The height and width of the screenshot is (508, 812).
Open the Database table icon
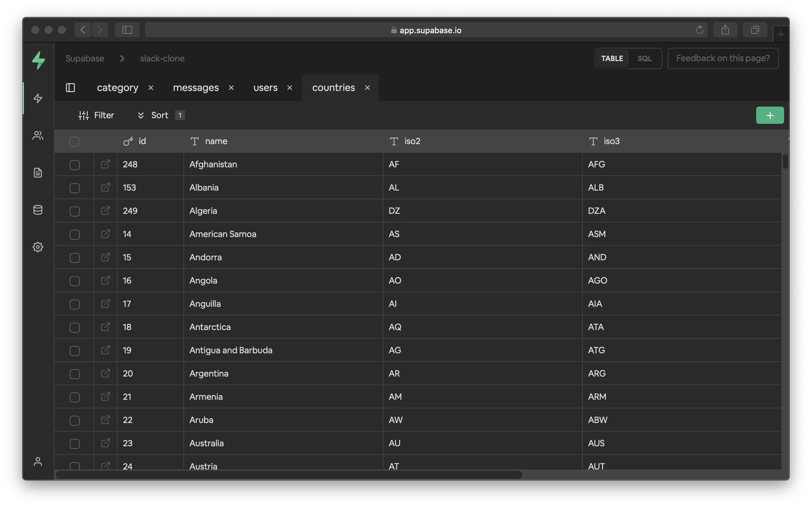tap(38, 210)
